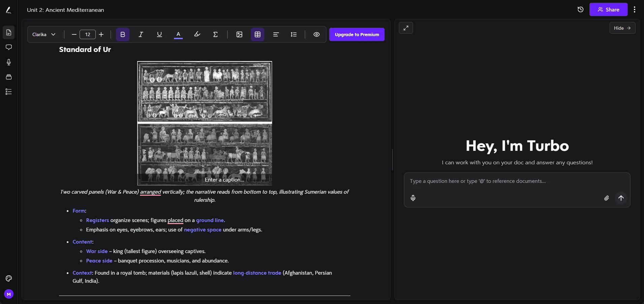
Task: Start voice input in Turbo chat box
Action: [x=413, y=198]
